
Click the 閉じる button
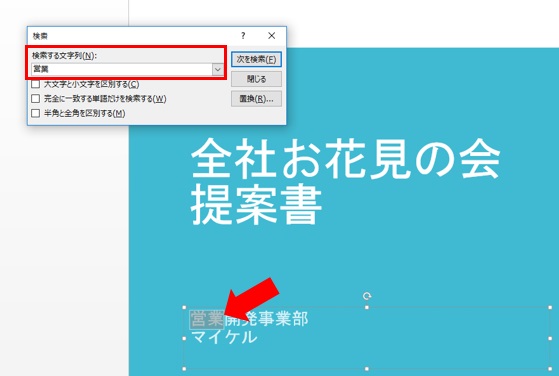256,79
